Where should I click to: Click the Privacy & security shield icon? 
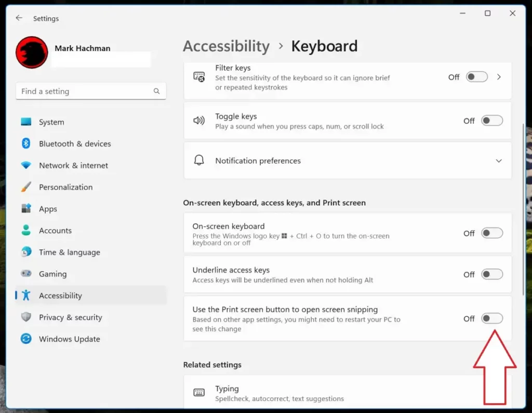[x=26, y=317]
